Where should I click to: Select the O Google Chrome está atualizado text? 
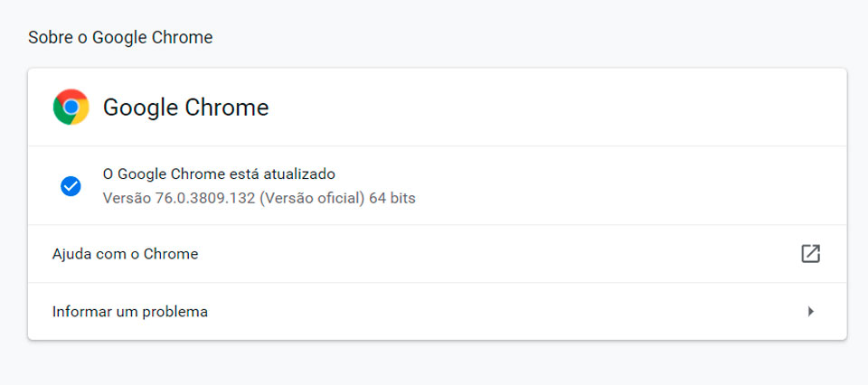click(219, 174)
